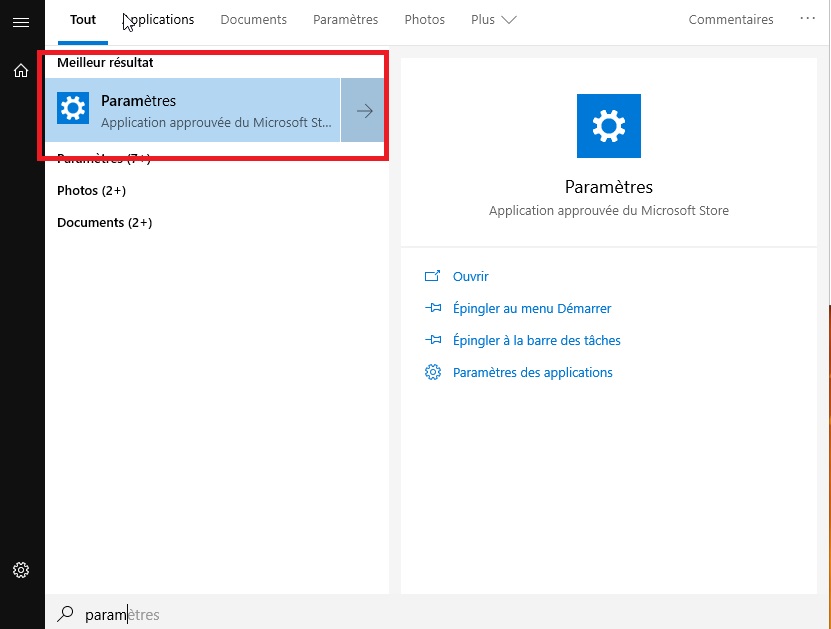
Task: Open the gear settings icon in the sidebar
Action: [x=21, y=570]
